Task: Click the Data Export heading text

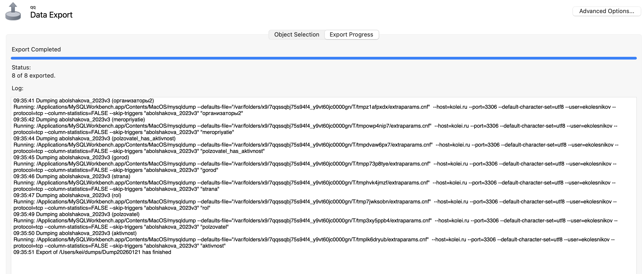Action: [51, 15]
